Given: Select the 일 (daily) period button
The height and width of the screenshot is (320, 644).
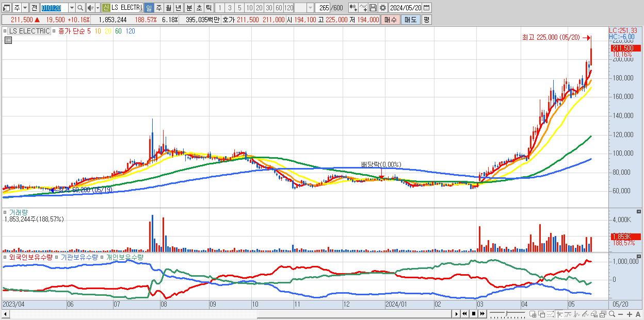Looking at the screenshot, I should click(x=149, y=8).
